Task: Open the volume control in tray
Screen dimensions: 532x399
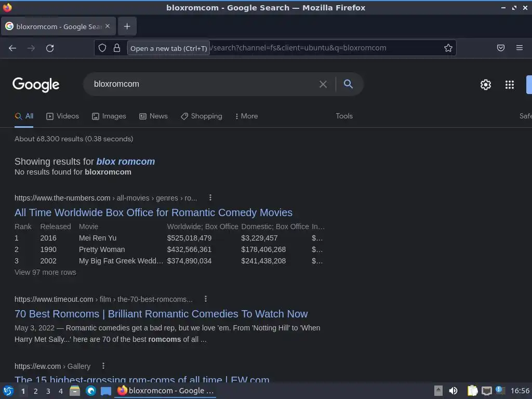Action: tap(453, 391)
